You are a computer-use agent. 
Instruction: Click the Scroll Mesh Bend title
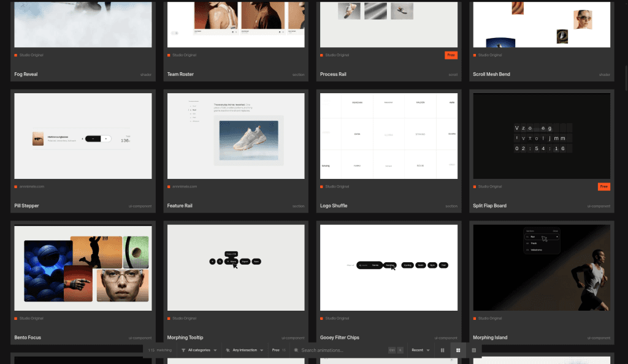(x=491, y=74)
